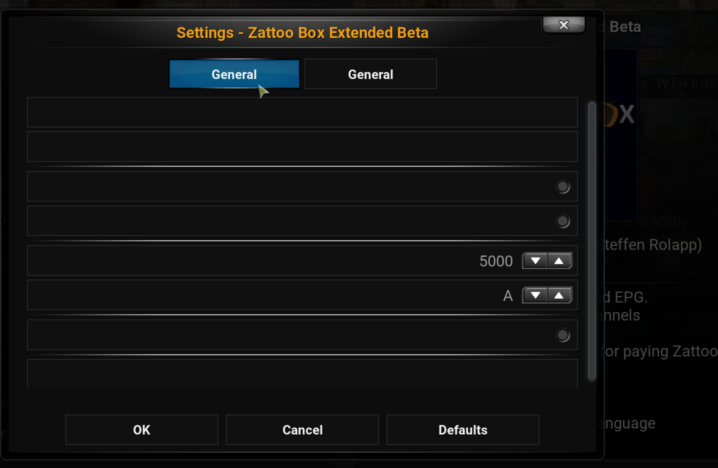Click down arrow next to value A

click(x=535, y=295)
